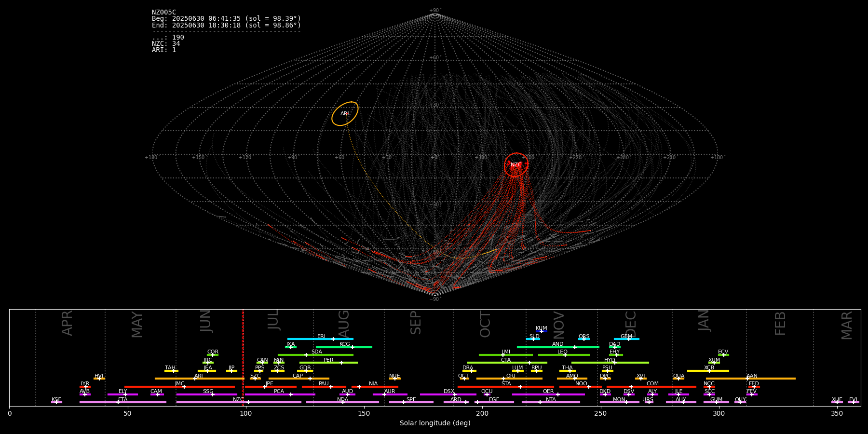Click the NZ005C station title text

pyautogui.click(x=164, y=13)
